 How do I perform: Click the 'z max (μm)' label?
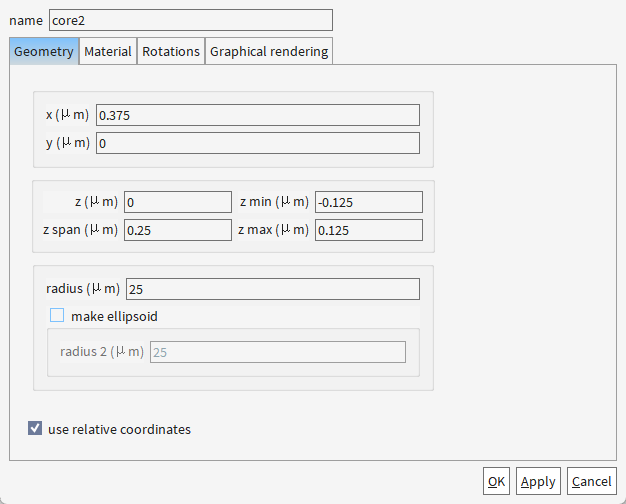274,230
